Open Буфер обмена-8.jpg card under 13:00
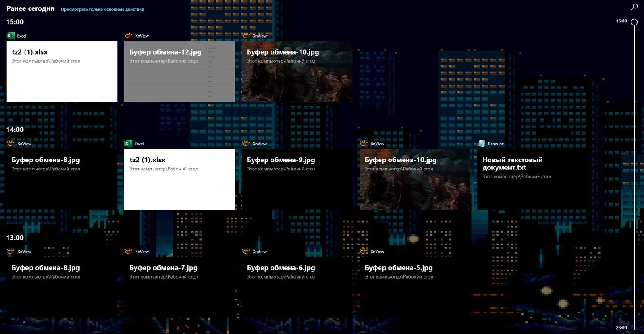 (x=62, y=287)
